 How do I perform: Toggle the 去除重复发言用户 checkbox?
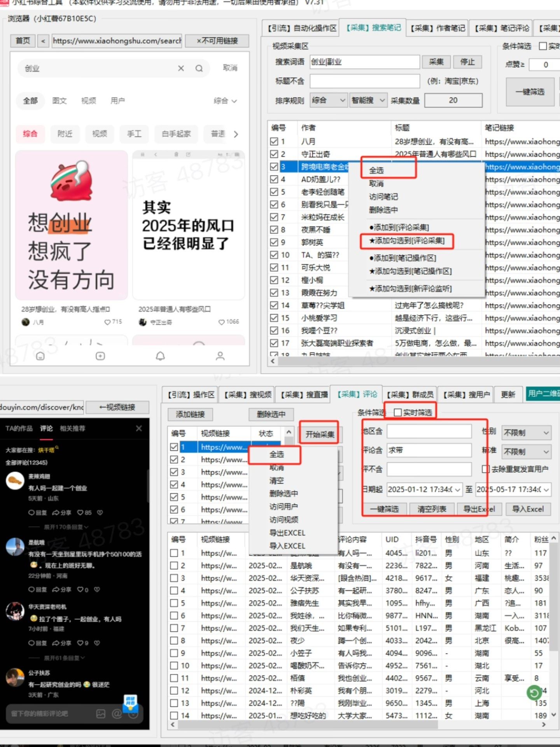click(485, 469)
